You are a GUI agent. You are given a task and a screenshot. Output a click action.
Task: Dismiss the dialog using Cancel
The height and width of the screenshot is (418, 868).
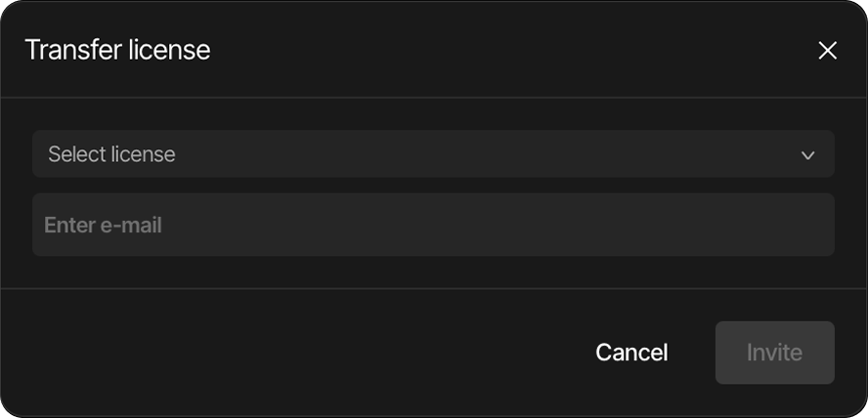tap(631, 353)
